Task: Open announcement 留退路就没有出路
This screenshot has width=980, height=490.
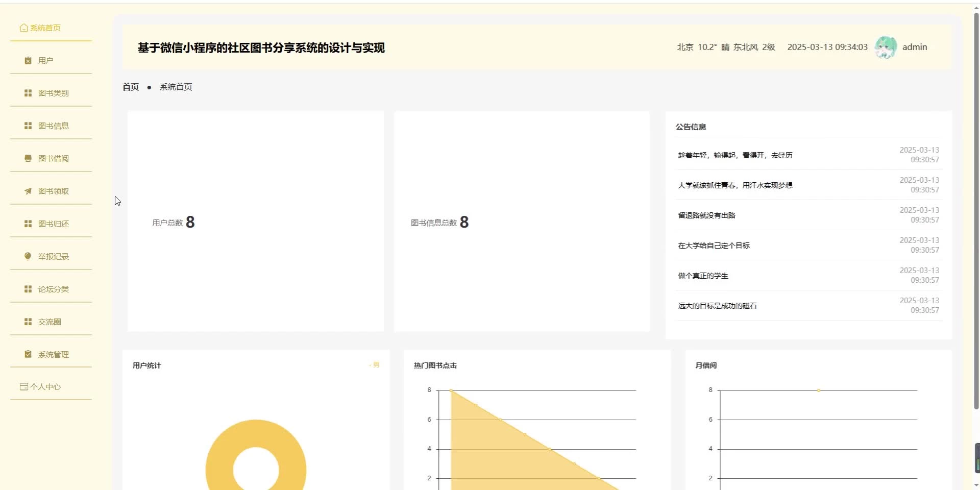Action: [x=706, y=215]
